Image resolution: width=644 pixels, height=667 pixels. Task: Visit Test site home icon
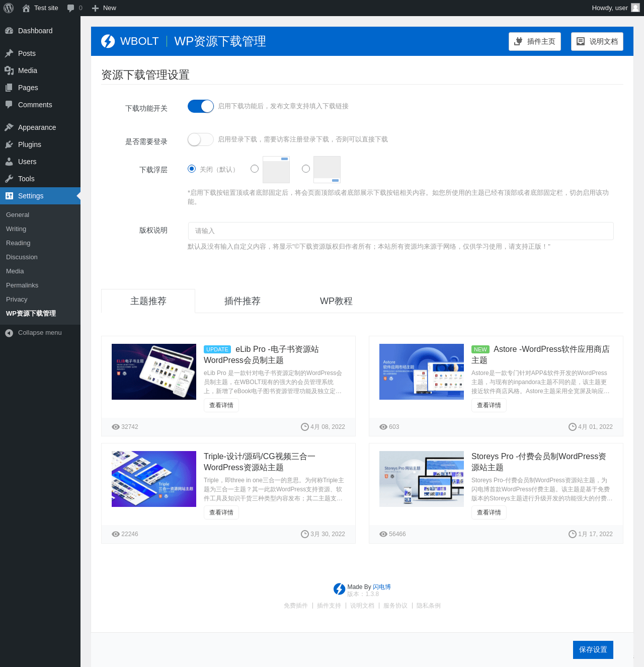tap(26, 8)
